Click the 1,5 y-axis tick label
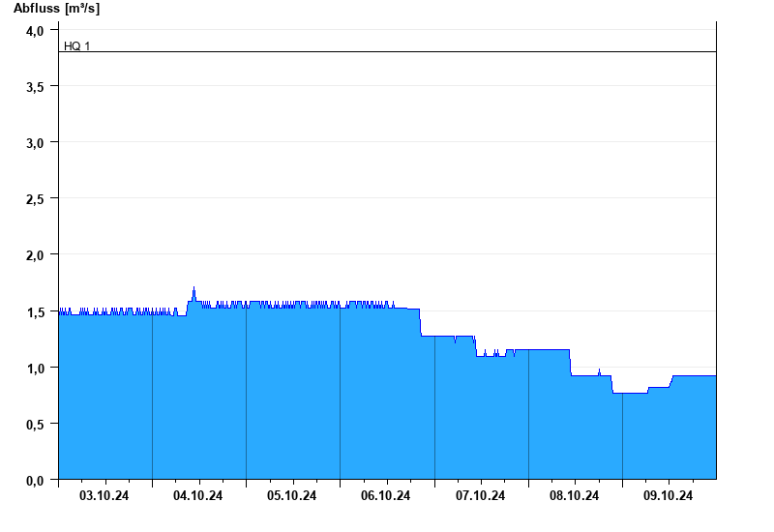The width and height of the screenshot is (774, 532). [x=35, y=311]
